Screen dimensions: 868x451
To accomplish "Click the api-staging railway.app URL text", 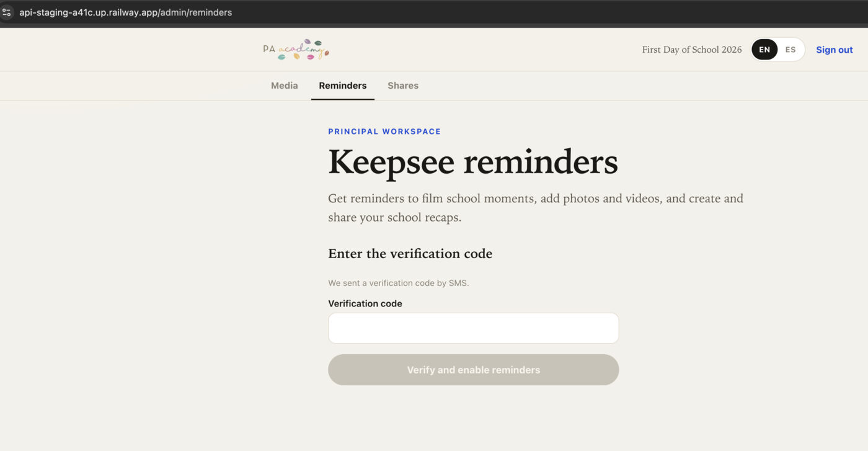I will (x=126, y=12).
